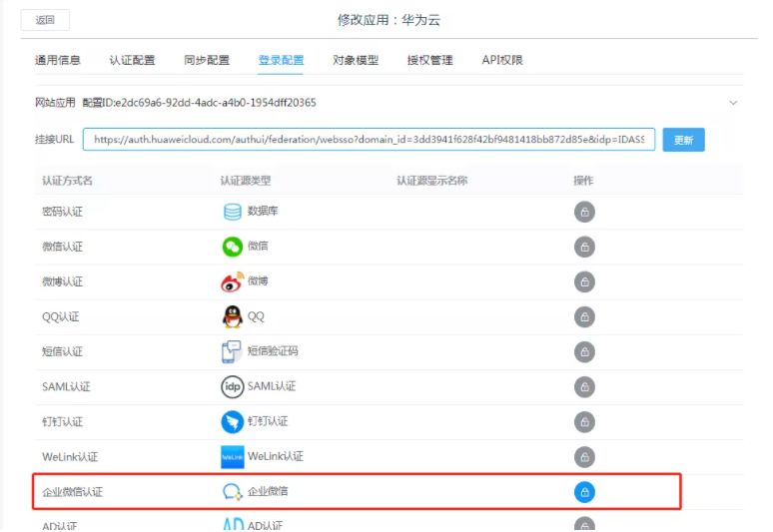This screenshot has width=773, height=532.
Task: Select the 密码认证 row name
Action: point(63,212)
